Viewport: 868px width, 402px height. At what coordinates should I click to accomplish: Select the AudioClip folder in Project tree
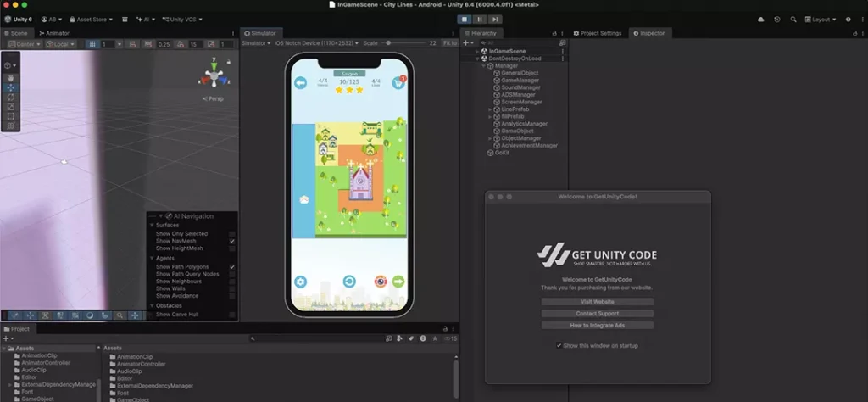pos(33,370)
